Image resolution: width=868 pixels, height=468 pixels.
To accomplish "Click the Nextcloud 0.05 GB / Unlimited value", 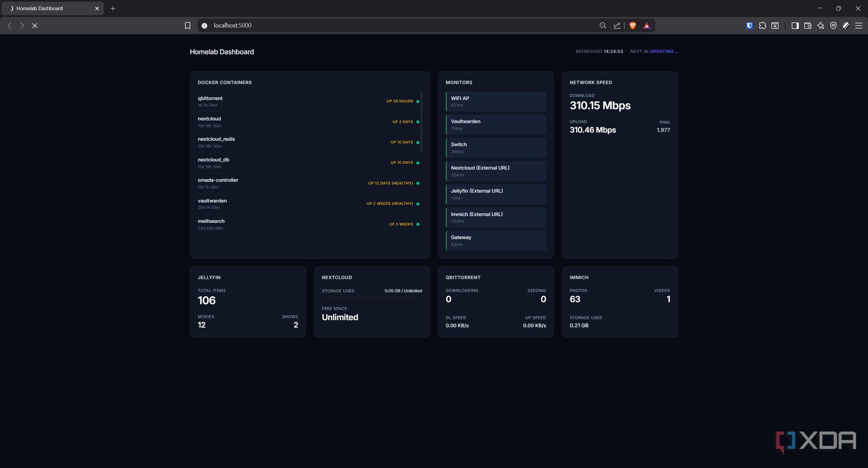I will pos(403,291).
